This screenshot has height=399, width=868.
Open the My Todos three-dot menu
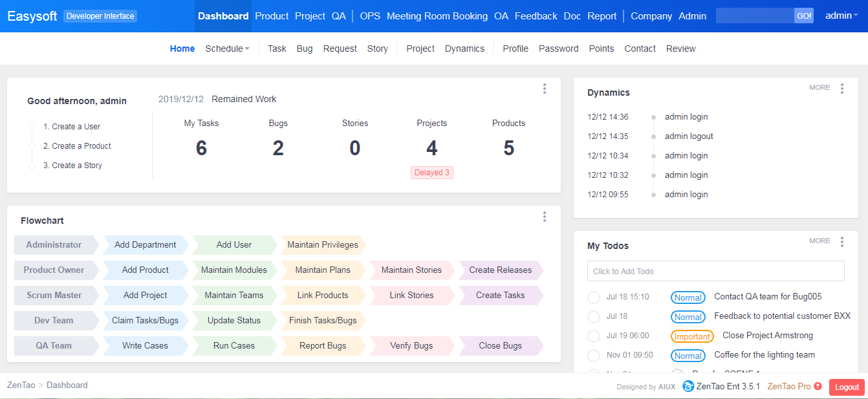coord(841,242)
